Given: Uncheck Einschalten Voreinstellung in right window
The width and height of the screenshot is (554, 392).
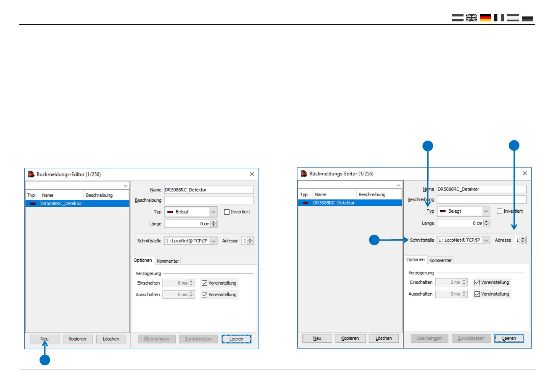Looking at the screenshot, I should (x=477, y=282).
